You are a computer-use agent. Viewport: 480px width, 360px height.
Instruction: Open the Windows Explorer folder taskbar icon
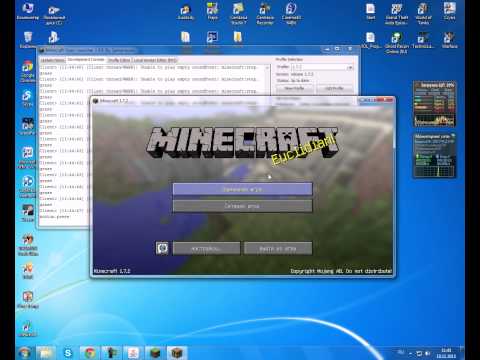46,353
